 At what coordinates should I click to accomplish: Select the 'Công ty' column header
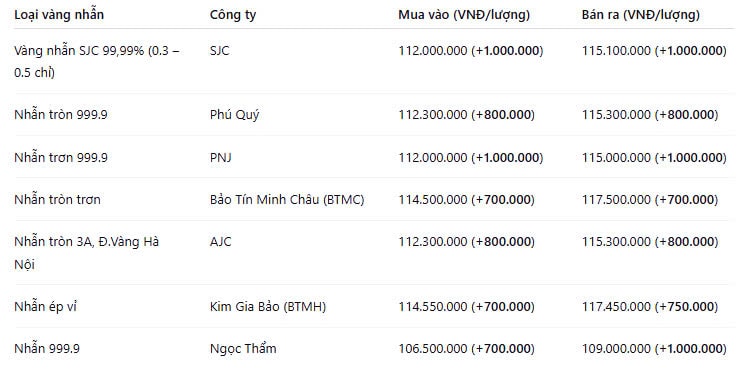click(x=233, y=15)
